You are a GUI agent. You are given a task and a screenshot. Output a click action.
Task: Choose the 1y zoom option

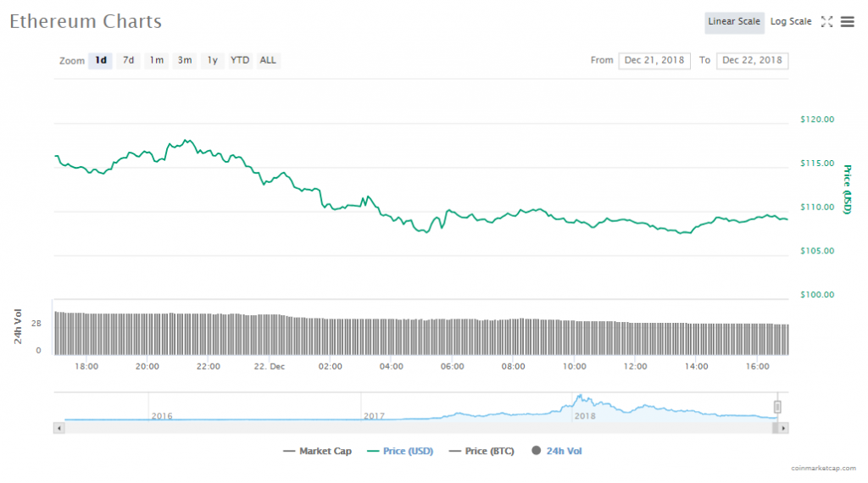[x=213, y=61]
